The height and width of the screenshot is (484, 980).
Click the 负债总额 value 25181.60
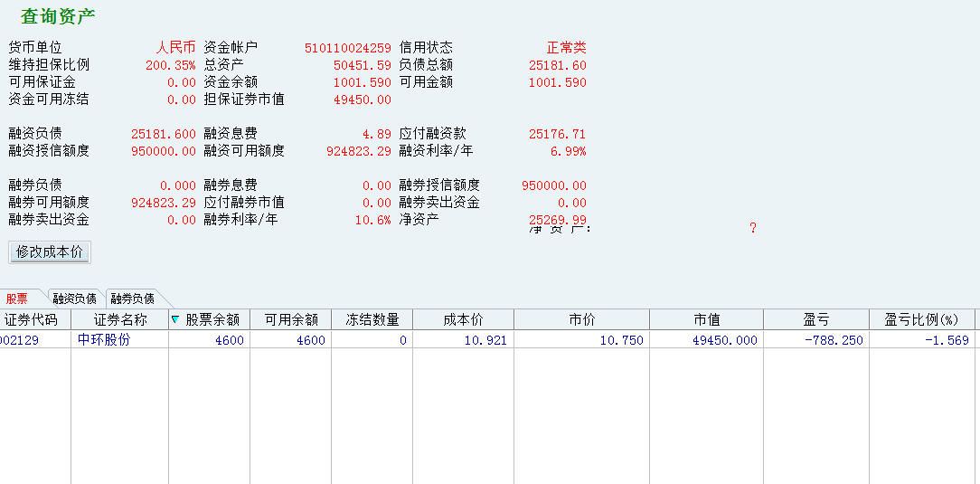coord(558,65)
